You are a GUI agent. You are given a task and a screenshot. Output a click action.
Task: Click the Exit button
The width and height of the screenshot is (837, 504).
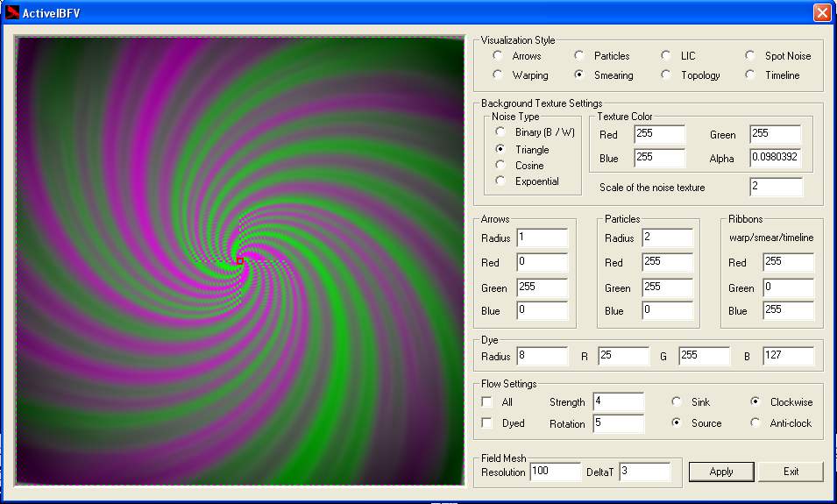pos(791,472)
